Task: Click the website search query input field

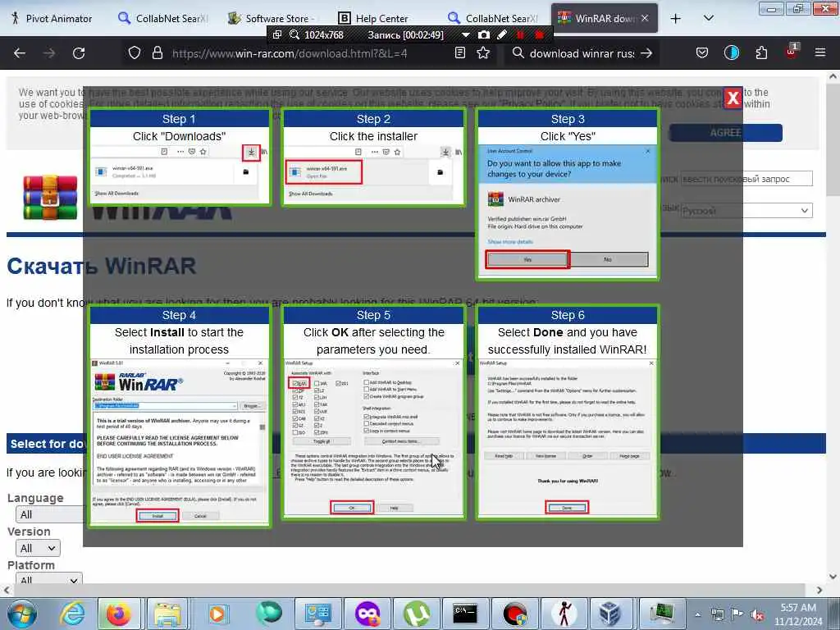Action: [746, 178]
